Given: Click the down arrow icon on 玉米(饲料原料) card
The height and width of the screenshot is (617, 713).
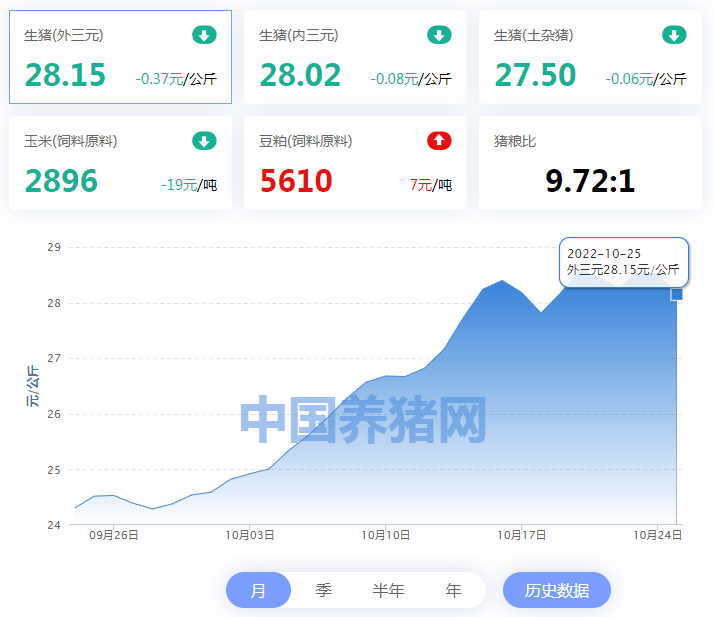Looking at the screenshot, I should 204,141.
